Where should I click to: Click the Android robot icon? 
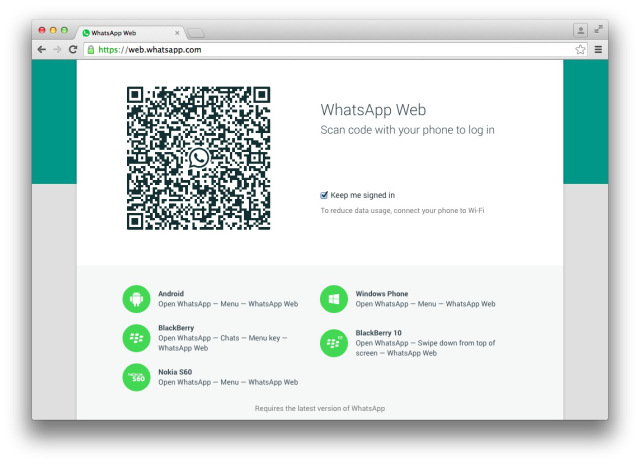tap(136, 298)
